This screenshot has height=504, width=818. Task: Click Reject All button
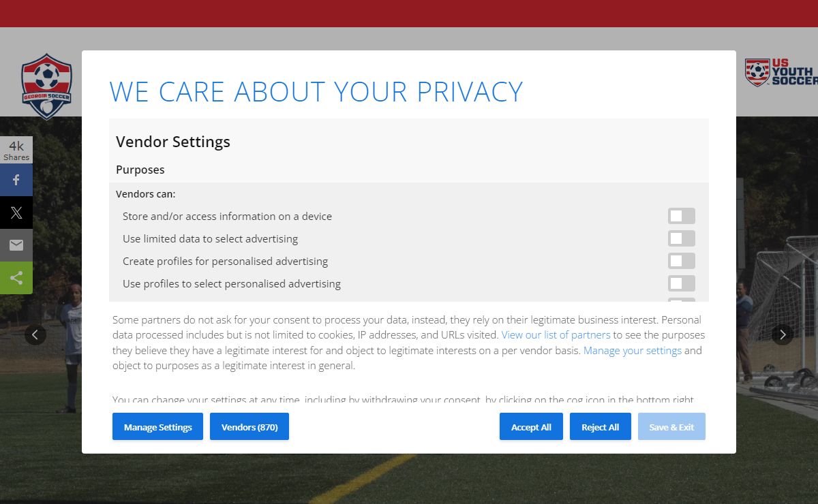click(x=601, y=426)
